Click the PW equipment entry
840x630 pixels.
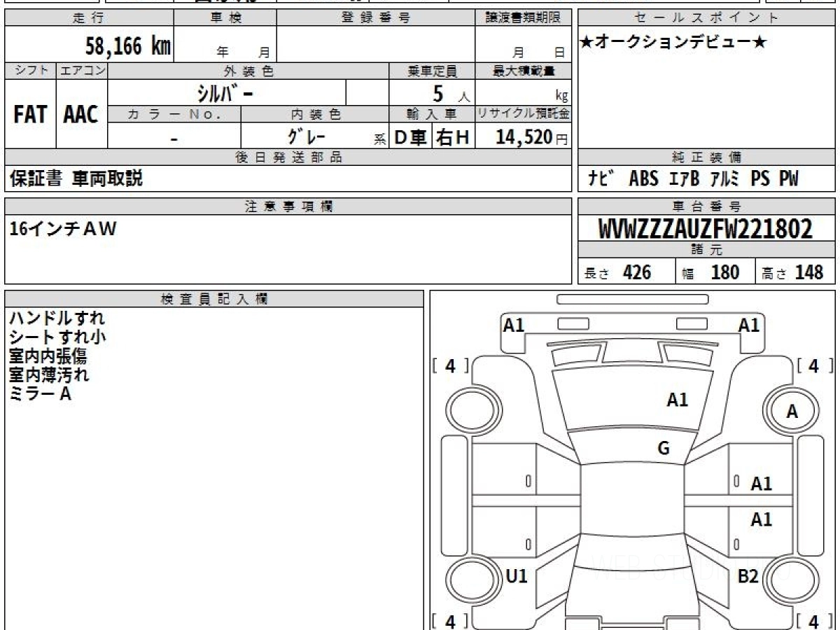[789, 179]
